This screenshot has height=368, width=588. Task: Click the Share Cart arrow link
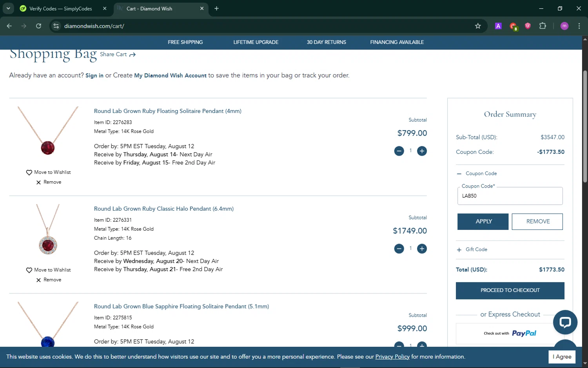(x=118, y=55)
